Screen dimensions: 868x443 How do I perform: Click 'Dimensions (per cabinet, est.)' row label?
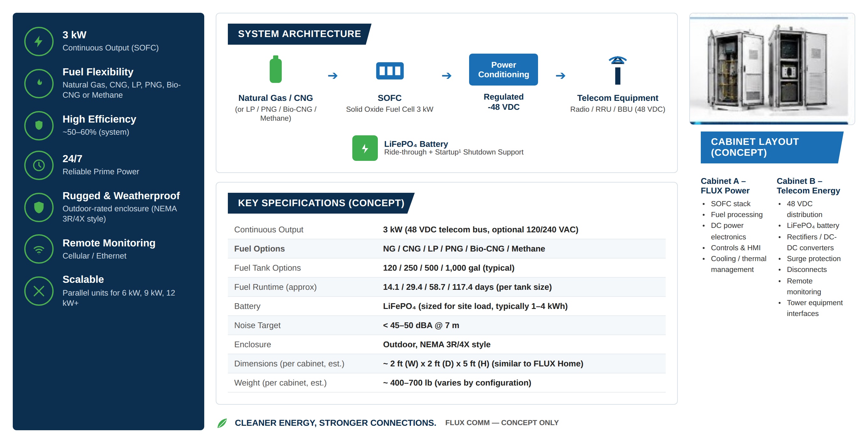click(289, 364)
